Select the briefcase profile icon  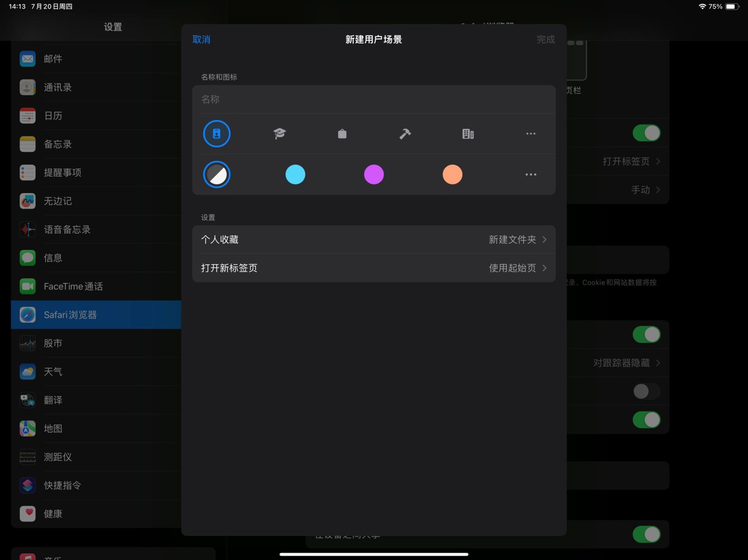pyautogui.click(x=342, y=133)
